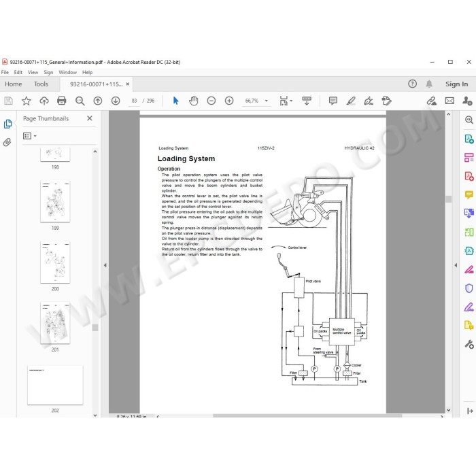Add a bookmark with the star icon

click(x=26, y=101)
